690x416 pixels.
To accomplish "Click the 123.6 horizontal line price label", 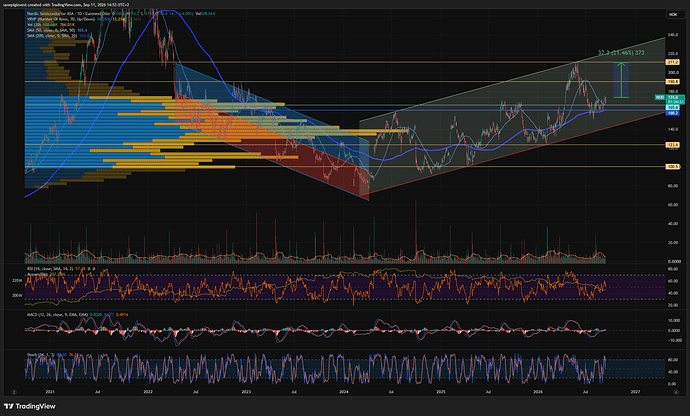I will 673,145.
